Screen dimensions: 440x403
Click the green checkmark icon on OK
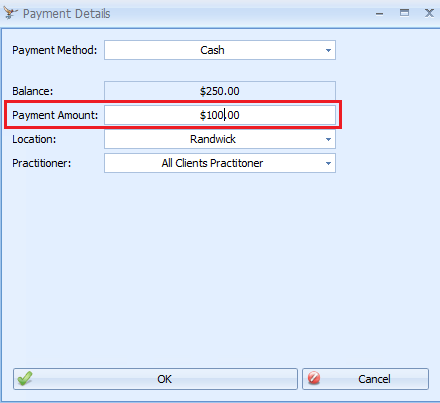25,379
